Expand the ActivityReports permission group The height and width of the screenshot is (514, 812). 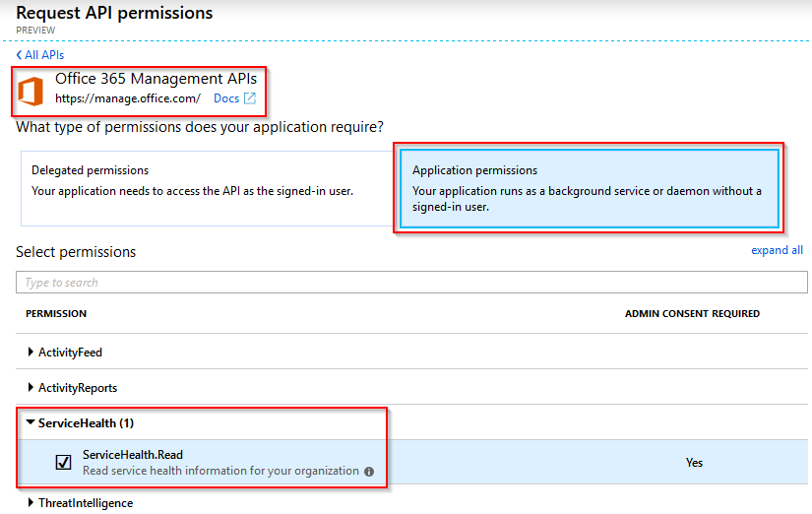(73, 388)
